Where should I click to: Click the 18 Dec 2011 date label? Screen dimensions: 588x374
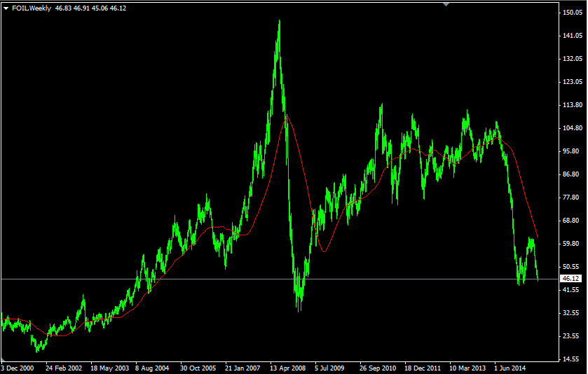[x=423, y=368]
